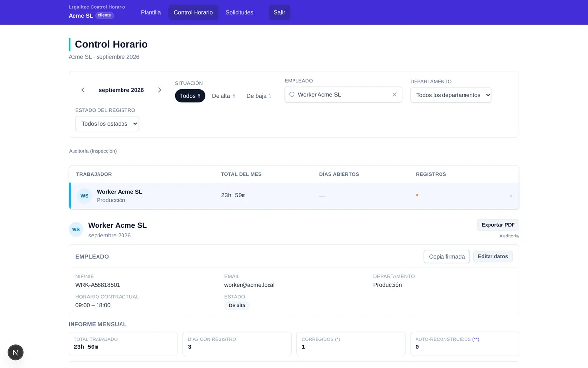588x368 pixels.
Task: Click the Trabajador column header
Action: coord(94,174)
